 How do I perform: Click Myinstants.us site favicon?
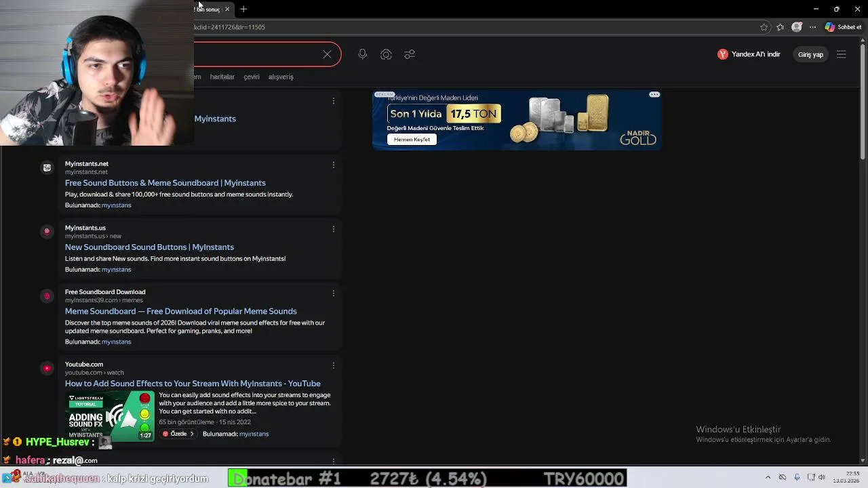(x=47, y=231)
